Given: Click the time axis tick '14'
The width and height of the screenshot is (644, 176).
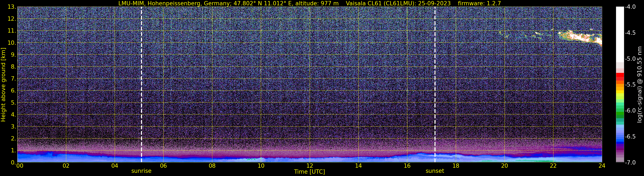Looking at the screenshot, I should (358, 166).
